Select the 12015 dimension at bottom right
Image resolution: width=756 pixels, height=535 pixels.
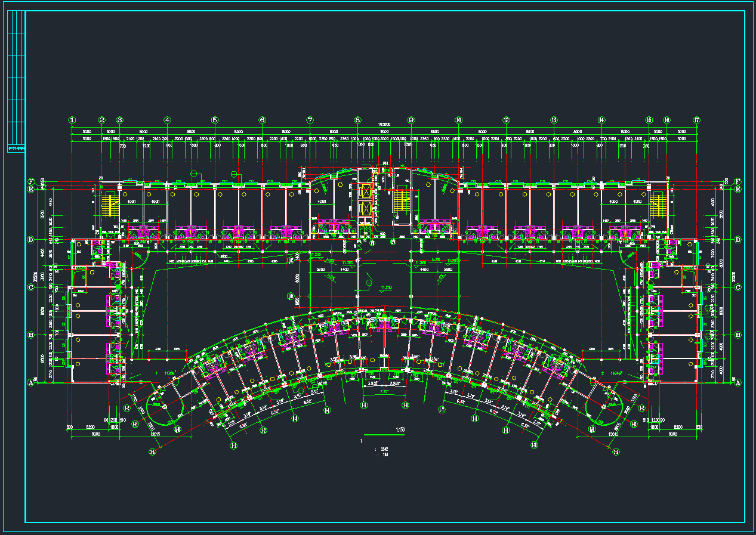[612, 435]
